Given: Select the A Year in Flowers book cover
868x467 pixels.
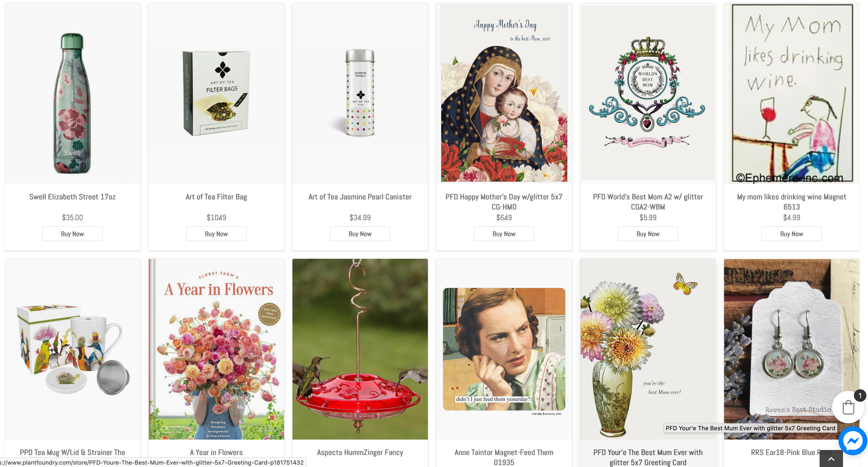Looking at the screenshot, I should (x=216, y=349).
